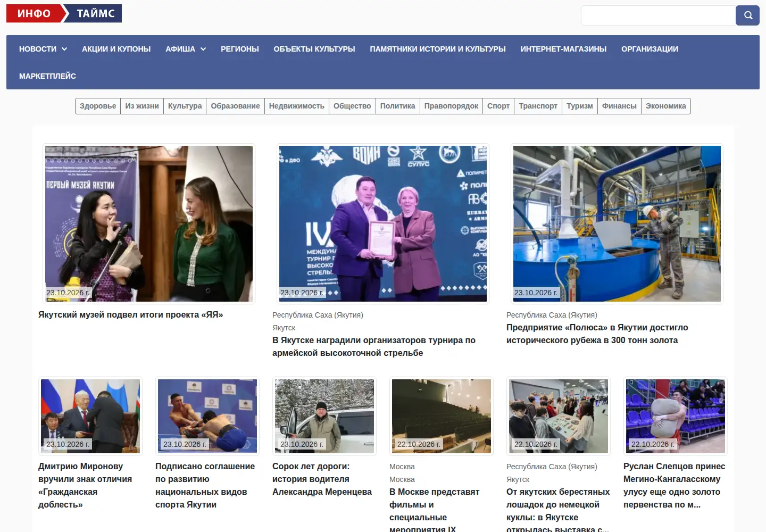
Task: Select the Здоровье category
Action: (98, 106)
